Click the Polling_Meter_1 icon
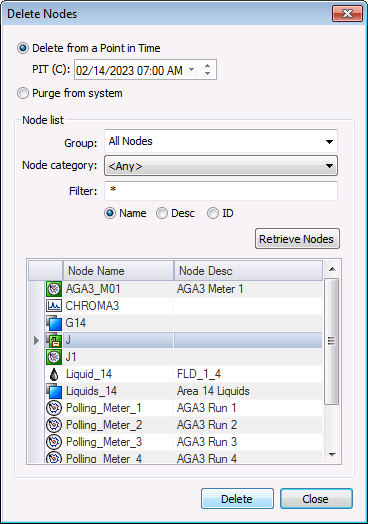This screenshot has width=368, height=524. [x=54, y=408]
